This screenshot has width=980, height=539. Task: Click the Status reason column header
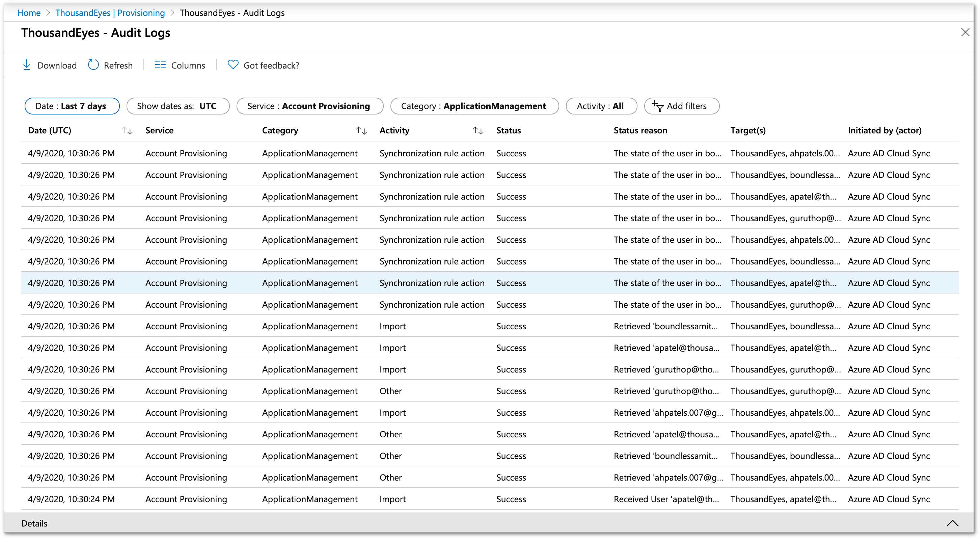pyautogui.click(x=640, y=131)
